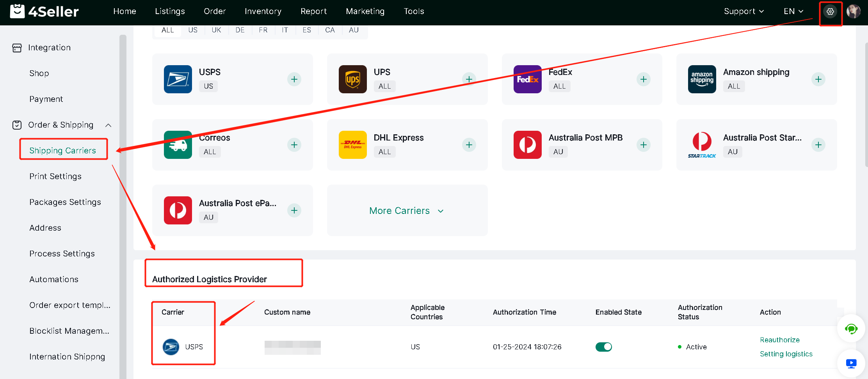Click the Australia Post eParcel logo

(x=178, y=210)
